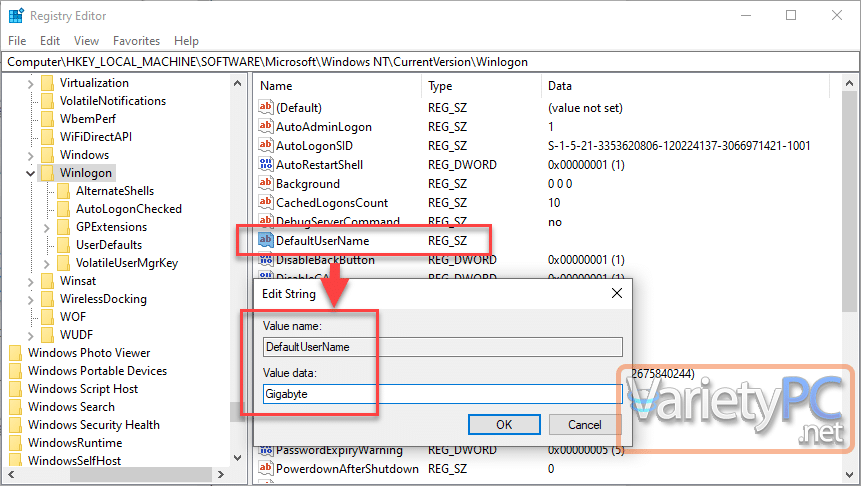
Task: Select the WindowsSelfHost key
Action: (75, 461)
